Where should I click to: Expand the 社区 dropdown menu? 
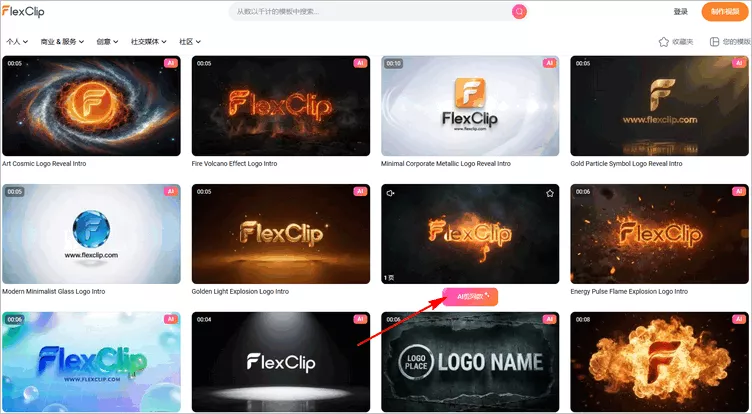click(190, 42)
